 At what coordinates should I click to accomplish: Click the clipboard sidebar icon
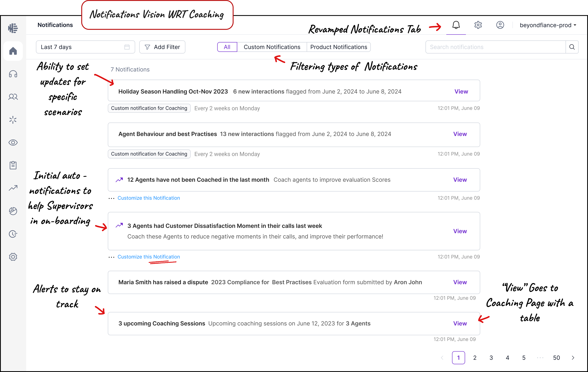point(13,165)
